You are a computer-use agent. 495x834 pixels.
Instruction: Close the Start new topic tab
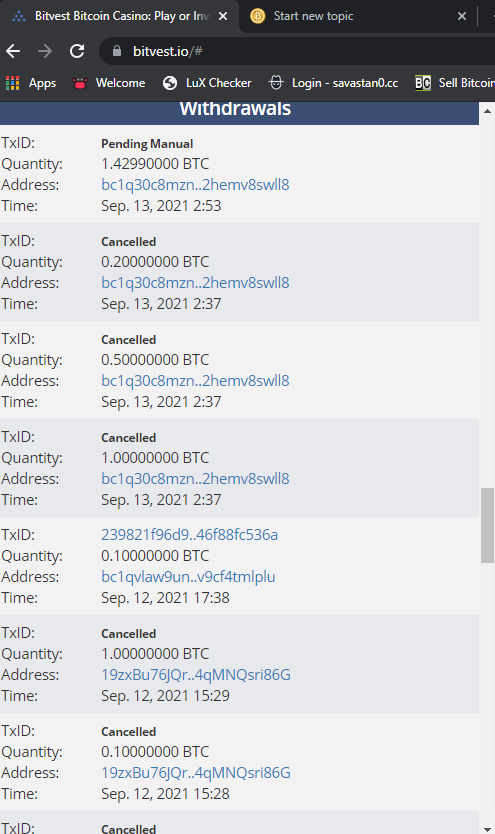pyautogui.click(x=462, y=16)
